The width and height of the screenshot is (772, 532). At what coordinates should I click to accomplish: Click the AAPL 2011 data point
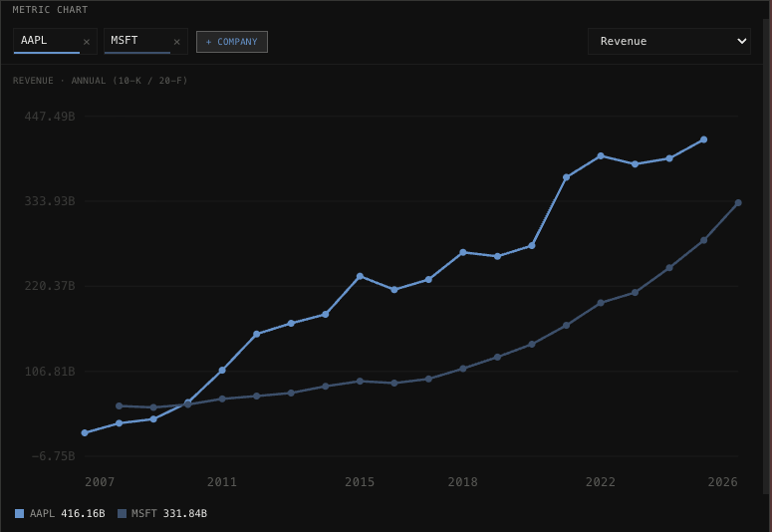click(222, 370)
